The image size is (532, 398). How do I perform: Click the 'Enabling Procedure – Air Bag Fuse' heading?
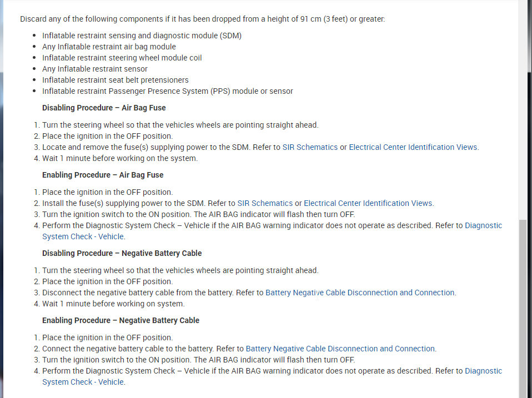pyautogui.click(x=103, y=175)
